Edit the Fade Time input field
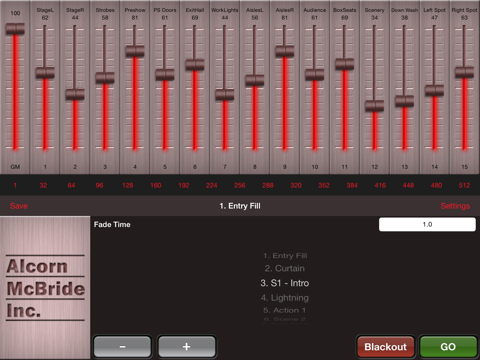480x360 pixels. 427,224
